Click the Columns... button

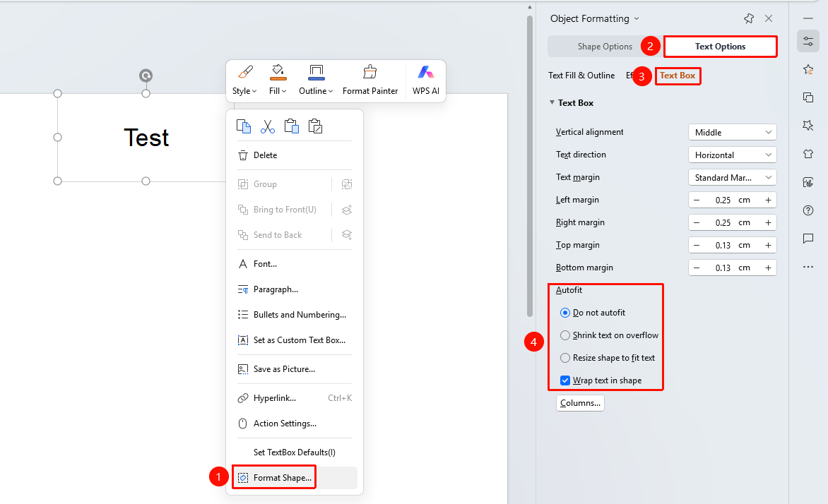point(580,403)
